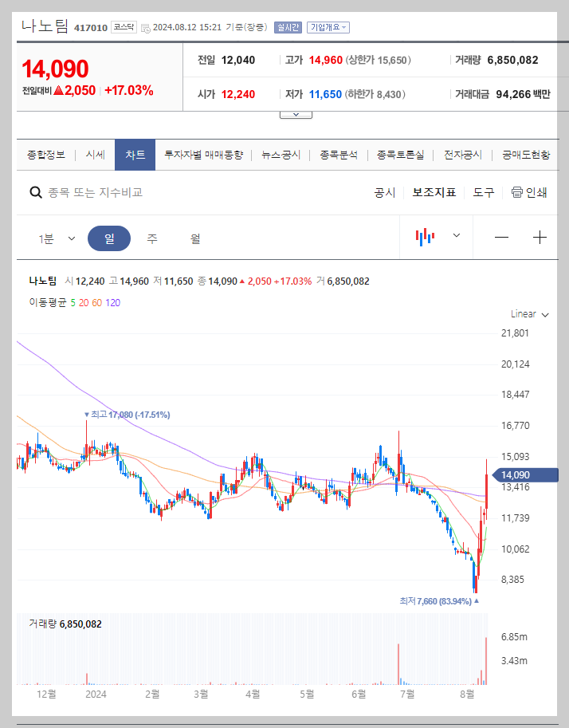The image size is (569, 728).
Task: Click the minus icon to zoom out
Action: 502,237
